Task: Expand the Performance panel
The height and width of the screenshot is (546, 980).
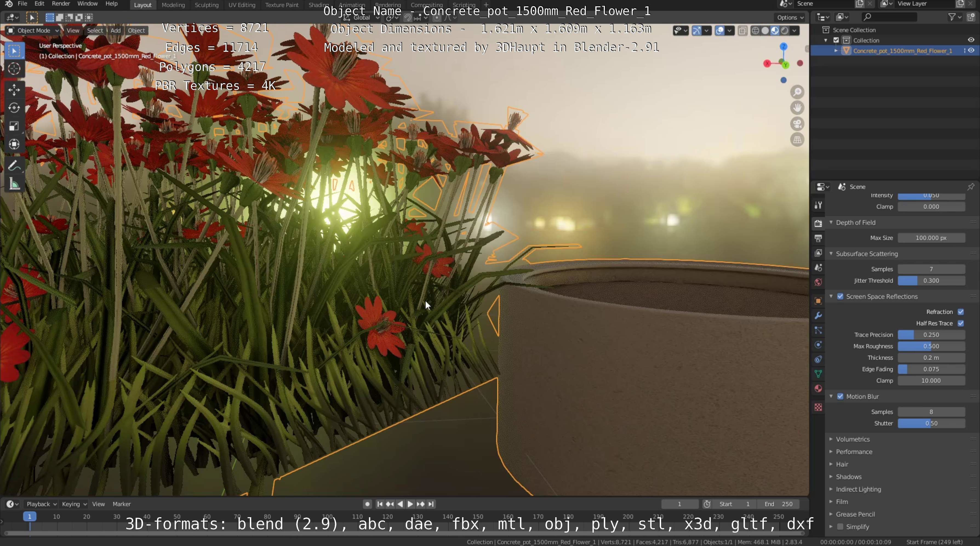Action: pyautogui.click(x=854, y=452)
